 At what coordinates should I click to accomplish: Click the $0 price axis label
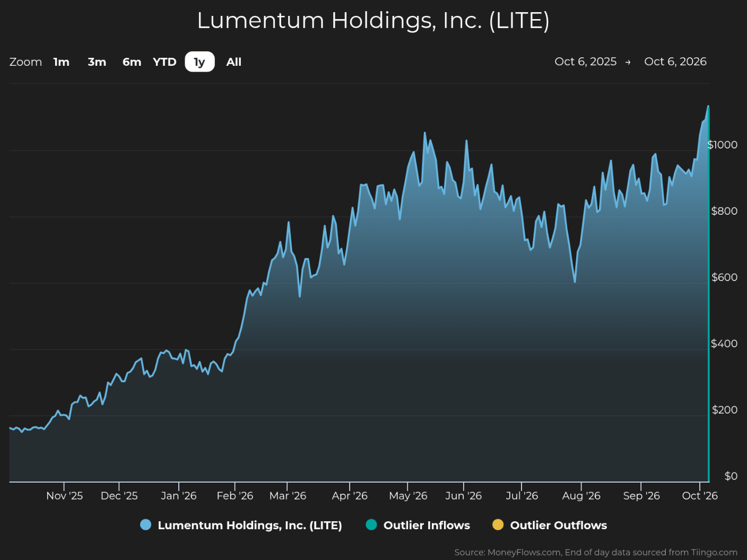[731, 476]
